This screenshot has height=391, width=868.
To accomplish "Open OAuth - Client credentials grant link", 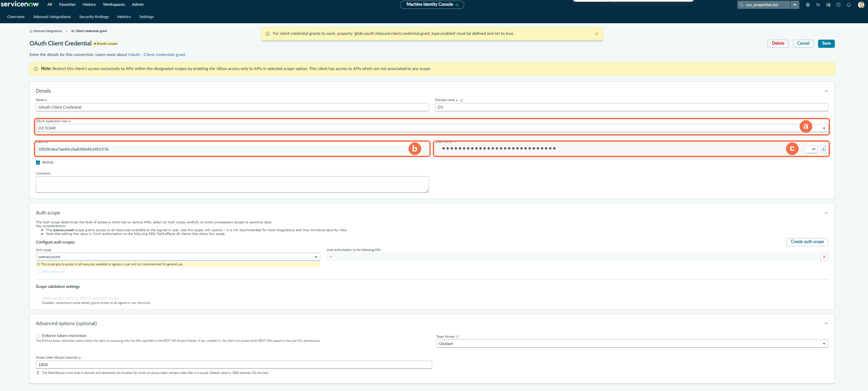I will [157, 55].
